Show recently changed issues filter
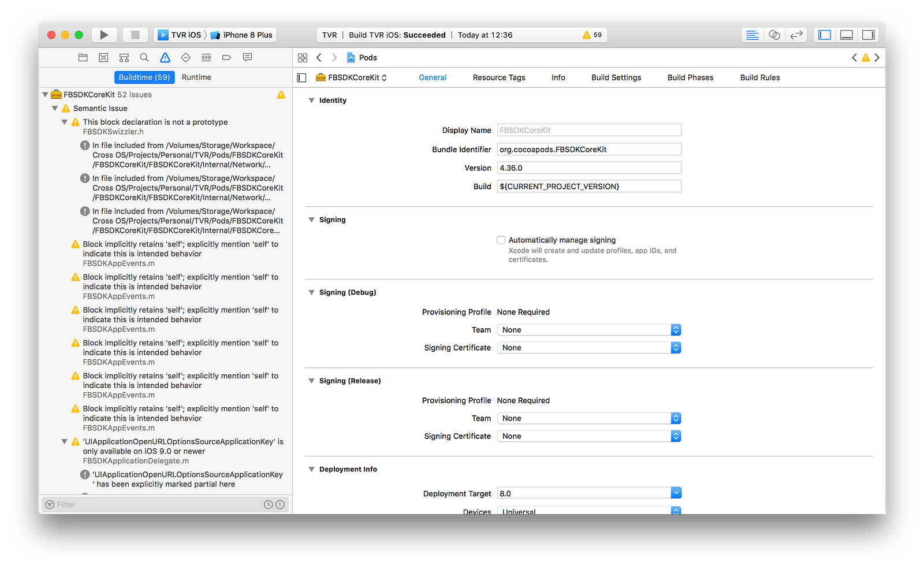The height and width of the screenshot is (569, 924). coord(269,504)
